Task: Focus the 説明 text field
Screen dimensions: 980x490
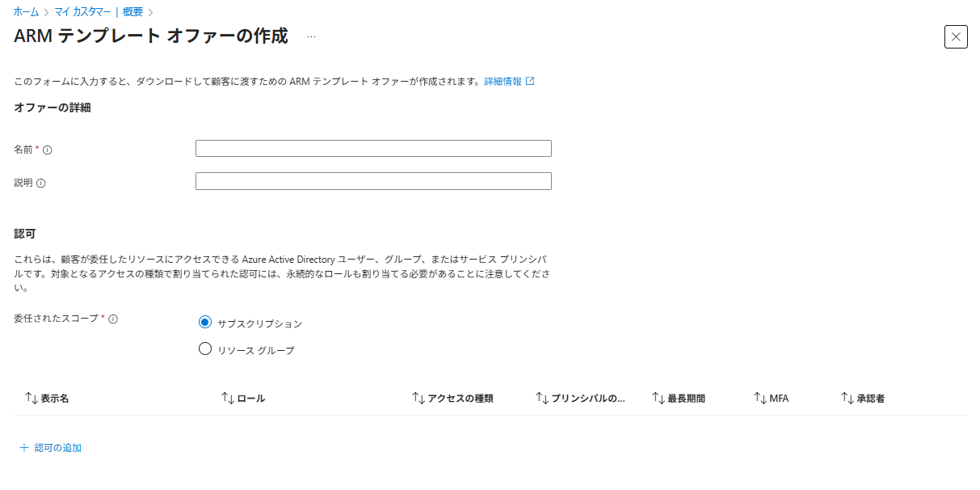Action: click(x=373, y=181)
